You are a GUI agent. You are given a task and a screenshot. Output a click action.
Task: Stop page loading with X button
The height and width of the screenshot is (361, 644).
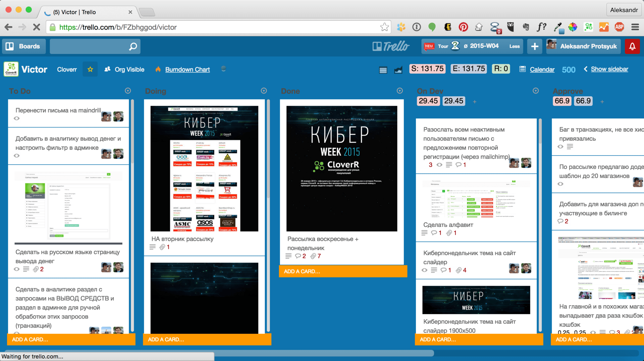(37, 27)
